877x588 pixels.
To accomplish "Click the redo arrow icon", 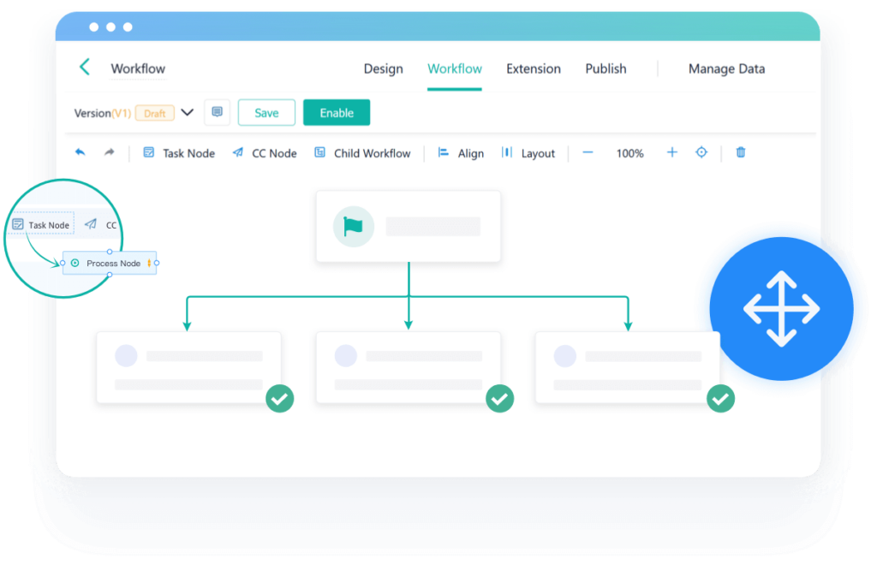I will point(109,152).
